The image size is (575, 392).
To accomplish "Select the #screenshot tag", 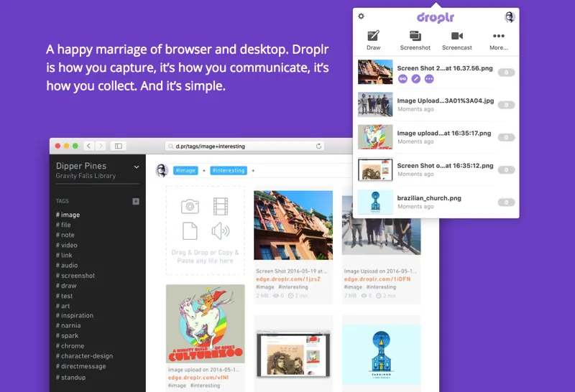I will [x=75, y=276].
